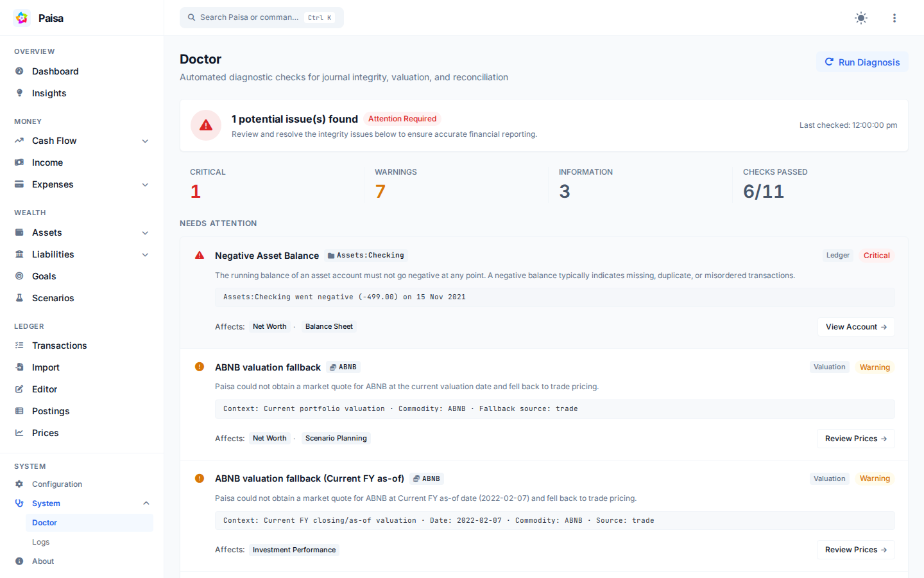Click the Ledger category badge
This screenshot has width=924, height=578.
tap(838, 256)
